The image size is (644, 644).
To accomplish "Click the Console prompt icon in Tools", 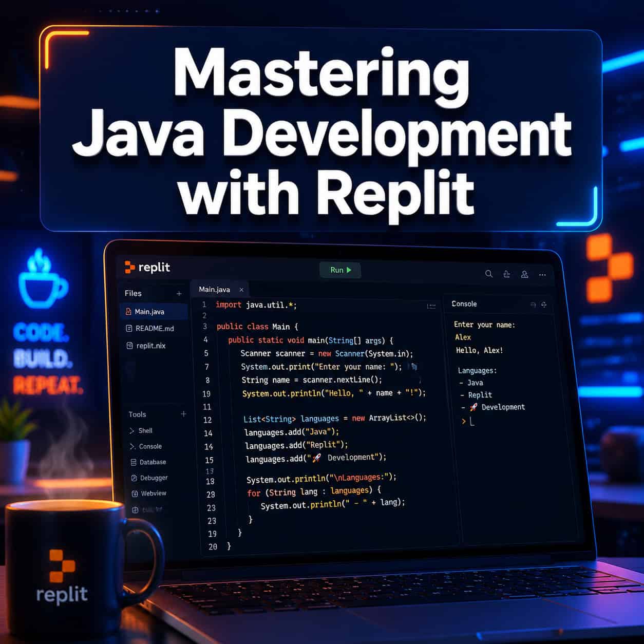I will tap(132, 446).
